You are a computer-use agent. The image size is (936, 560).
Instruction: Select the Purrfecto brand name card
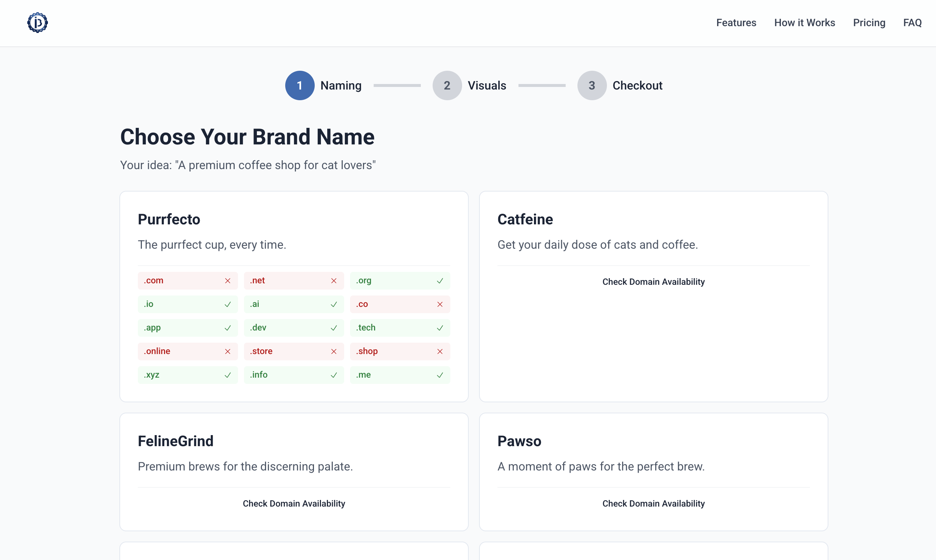169,219
